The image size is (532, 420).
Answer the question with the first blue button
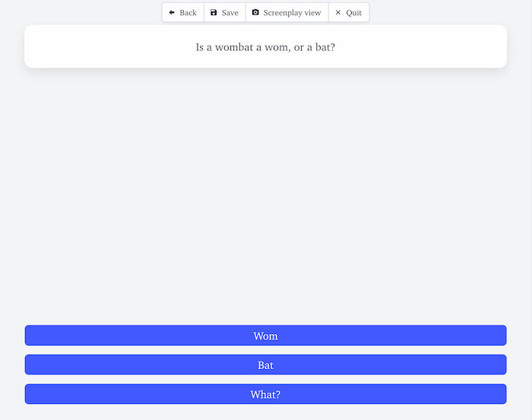click(x=265, y=336)
